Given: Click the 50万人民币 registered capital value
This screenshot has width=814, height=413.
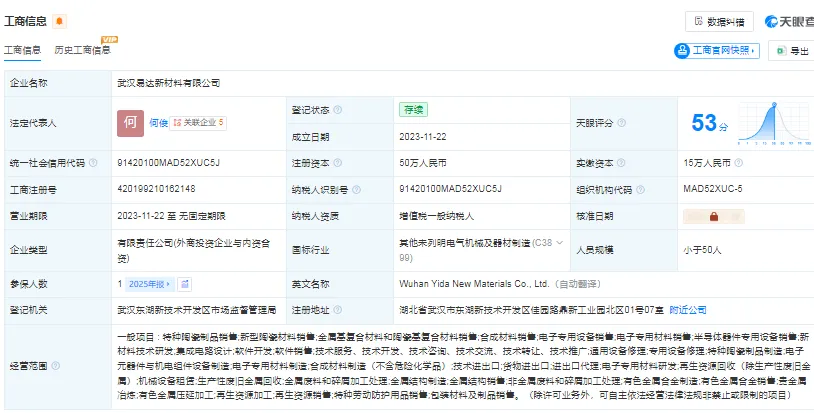Looking at the screenshot, I should (423, 163).
